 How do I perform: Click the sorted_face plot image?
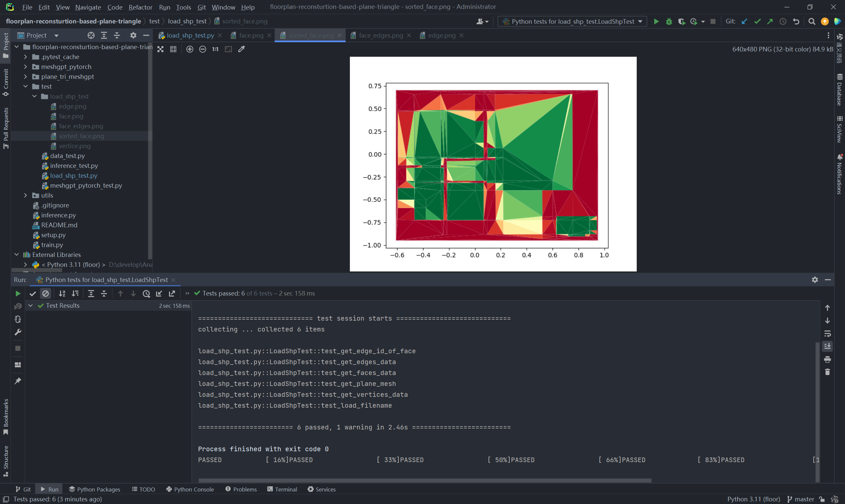coord(493,164)
